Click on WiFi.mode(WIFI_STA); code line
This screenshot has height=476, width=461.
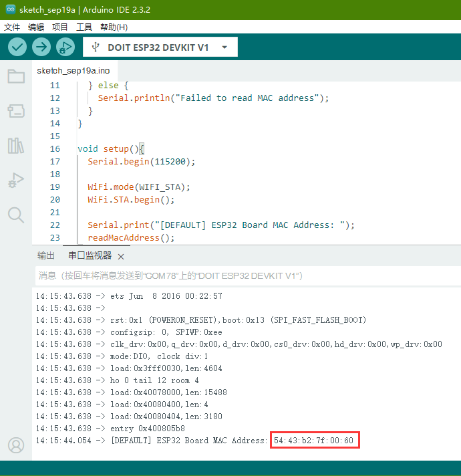(139, 187)
